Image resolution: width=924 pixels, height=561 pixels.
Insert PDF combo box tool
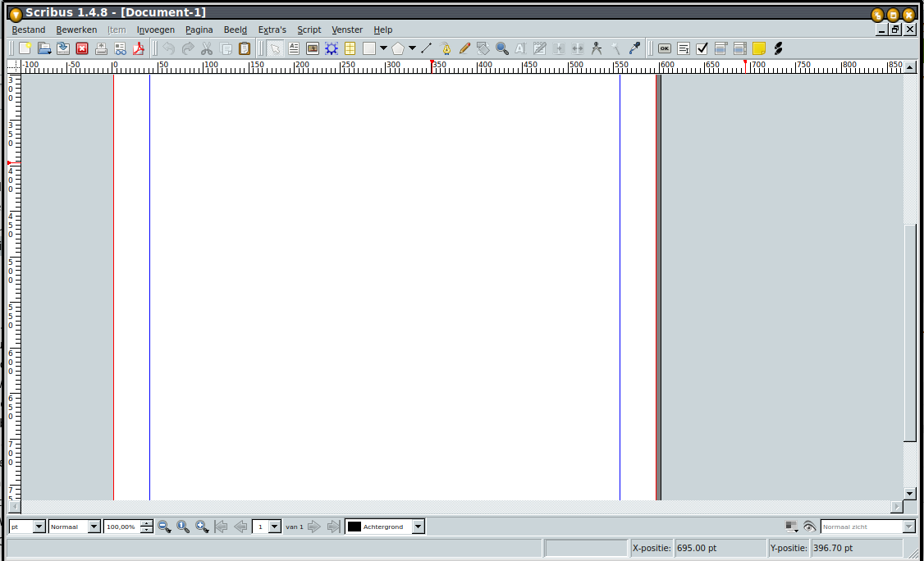point(721,48)
